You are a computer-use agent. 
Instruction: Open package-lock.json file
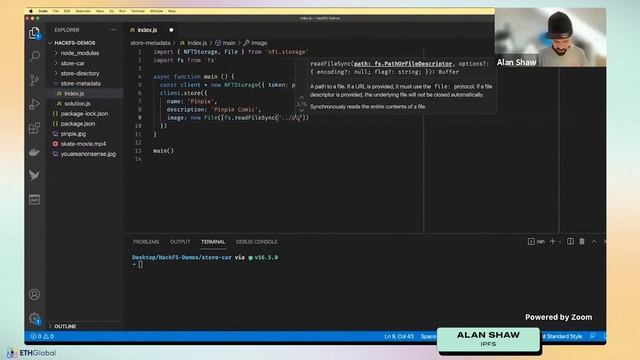[84, 113]
